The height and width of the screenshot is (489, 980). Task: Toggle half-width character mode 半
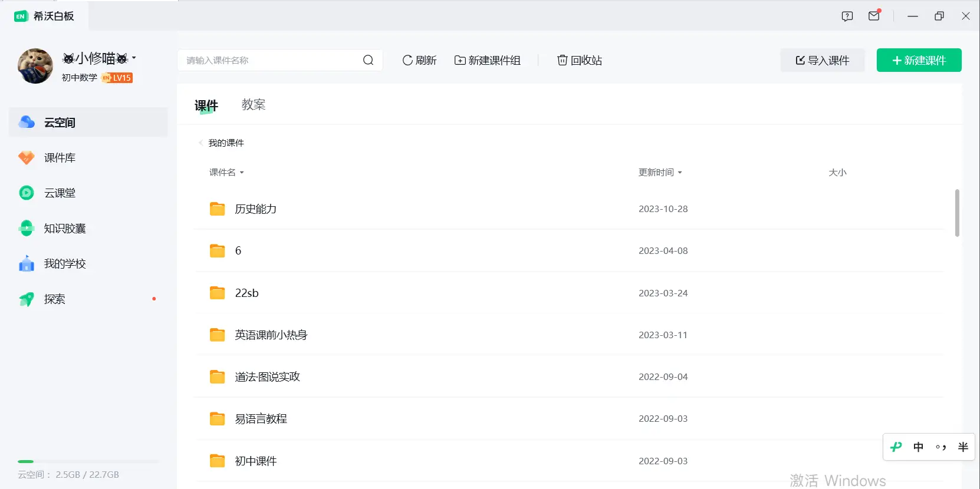tap(963, 447)
